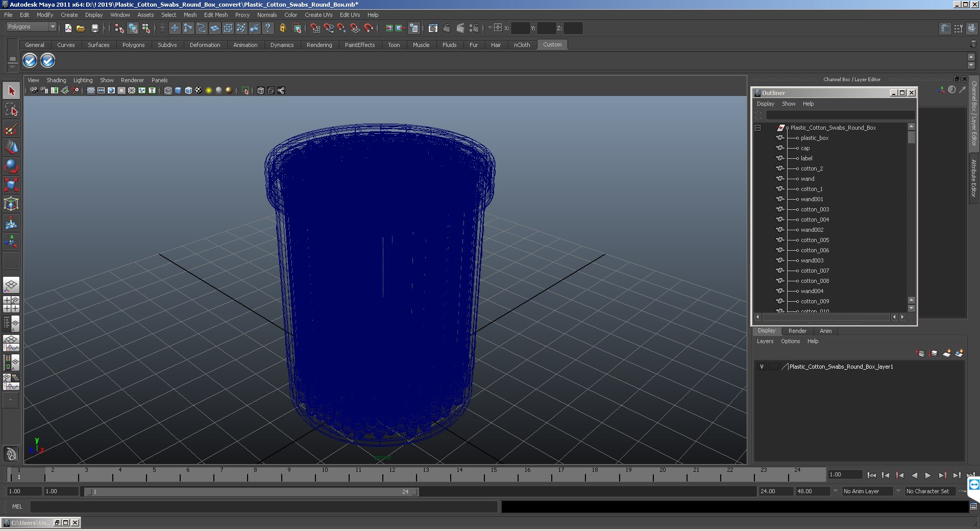Image resolution: width=980 pixels, height=531 pixels.
Task: Click the range slider bar
Action: 252,492
